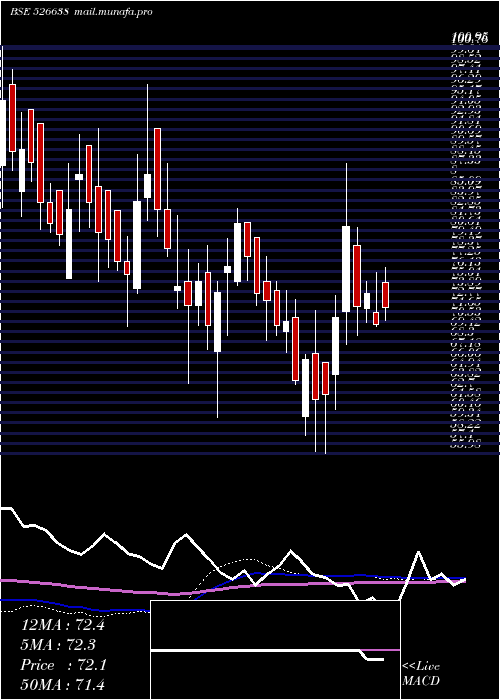Click the 50MA : 71.4 value
Viewport: 500px width, 700px height.
point(62,684)
